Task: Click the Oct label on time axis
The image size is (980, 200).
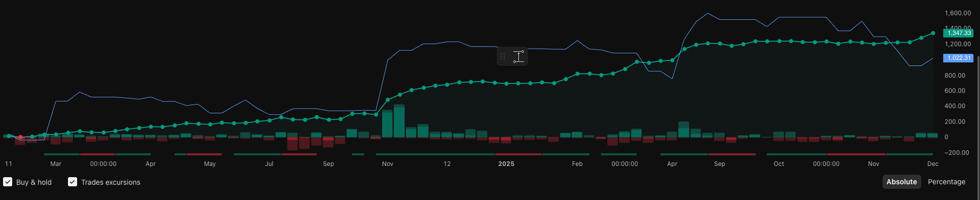Action: 779,164
